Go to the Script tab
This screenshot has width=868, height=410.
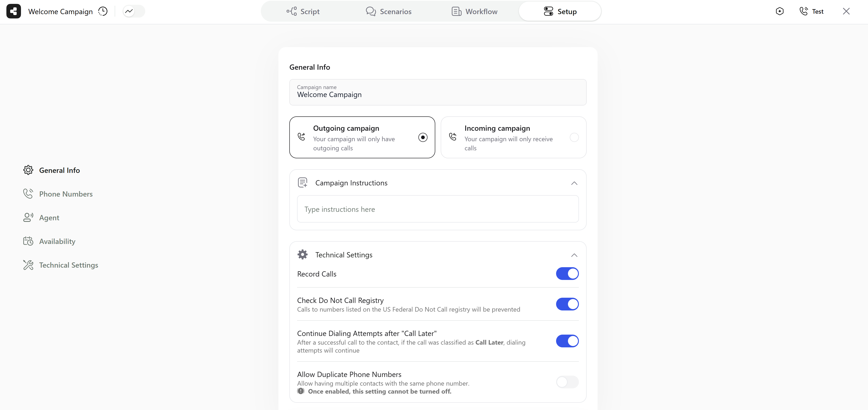click(303, 11)
